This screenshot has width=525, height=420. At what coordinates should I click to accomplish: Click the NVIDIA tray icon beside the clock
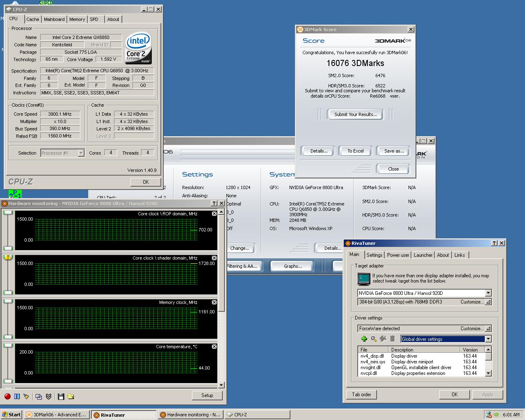click(497, 415)
